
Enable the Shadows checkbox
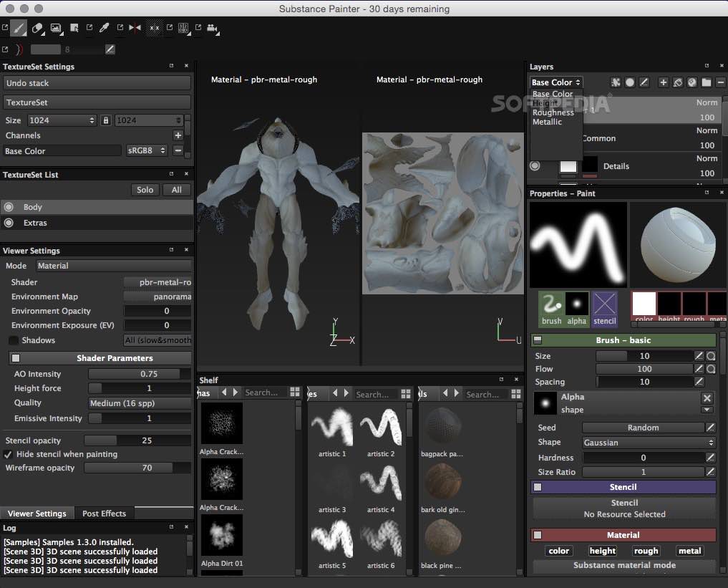pos(14,340)
